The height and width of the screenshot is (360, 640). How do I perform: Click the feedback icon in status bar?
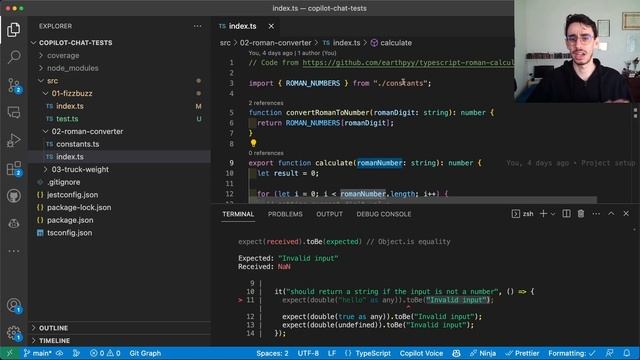click(x=609, y=353)
